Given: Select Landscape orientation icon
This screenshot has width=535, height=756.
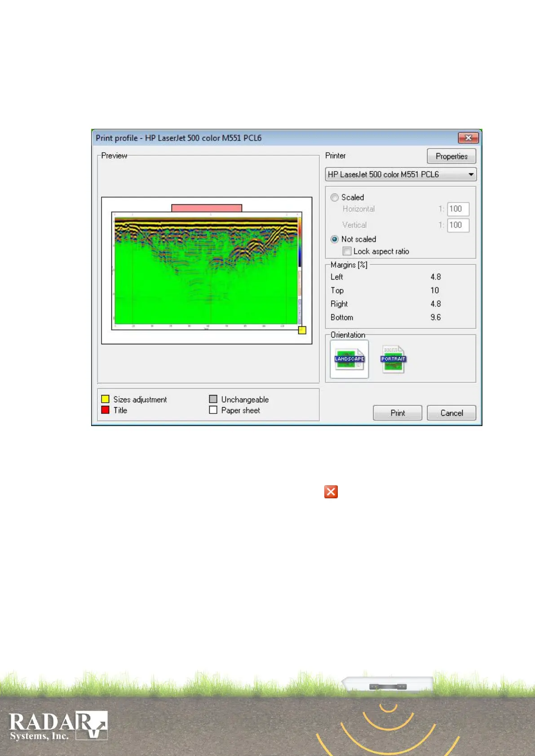Looking at the screenshot, I should coord(349,359).
